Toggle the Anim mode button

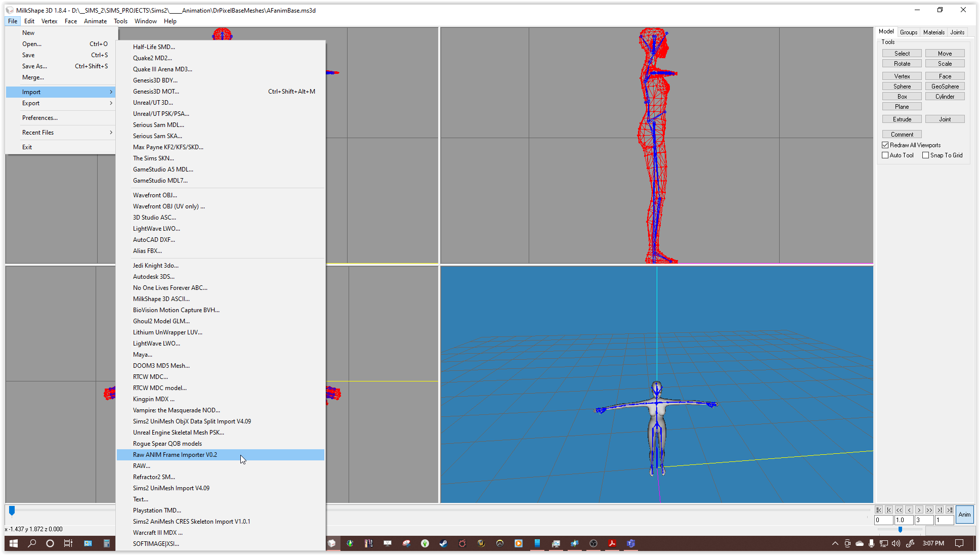click(x=964, y=515)
